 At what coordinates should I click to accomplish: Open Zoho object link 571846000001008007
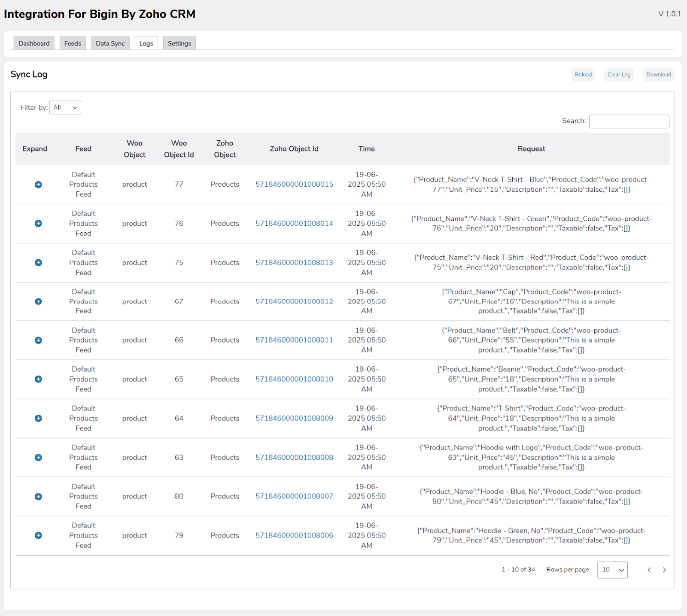[294, 496]
